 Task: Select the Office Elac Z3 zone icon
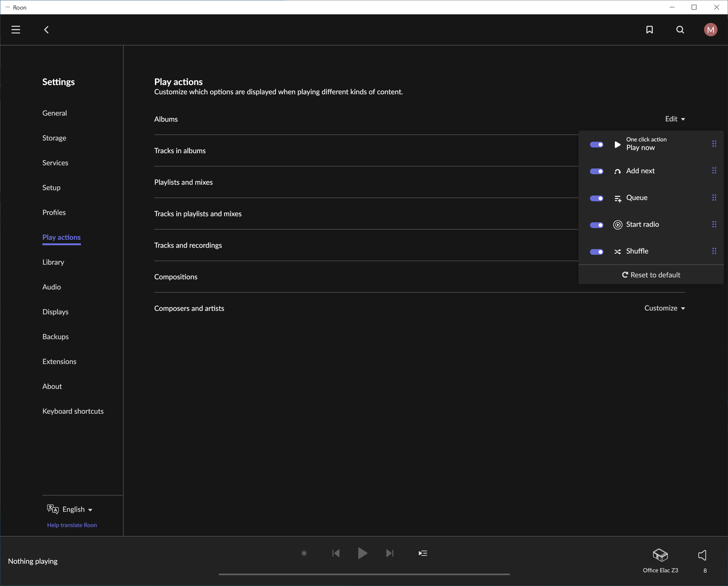click(660, 554)
